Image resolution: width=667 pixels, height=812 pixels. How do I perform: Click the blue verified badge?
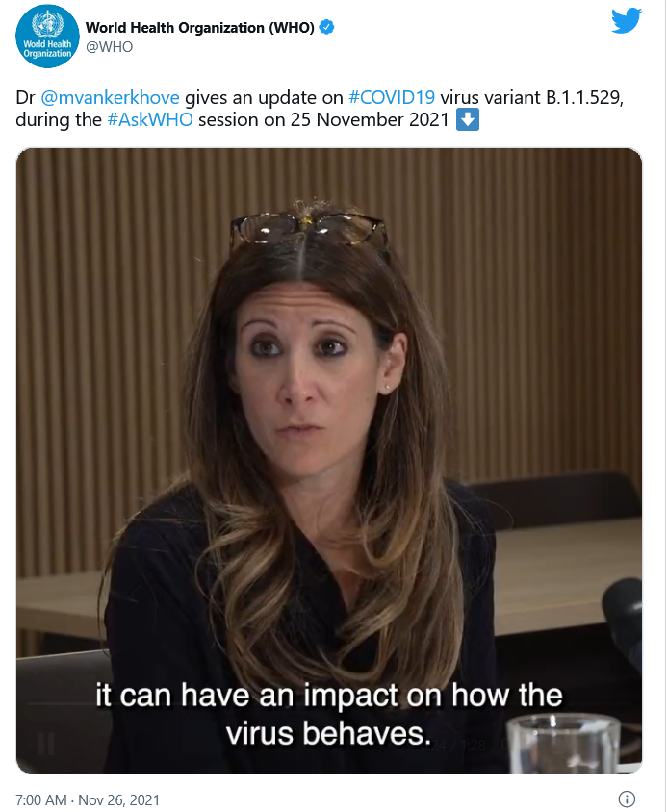[x=326, y=27]
